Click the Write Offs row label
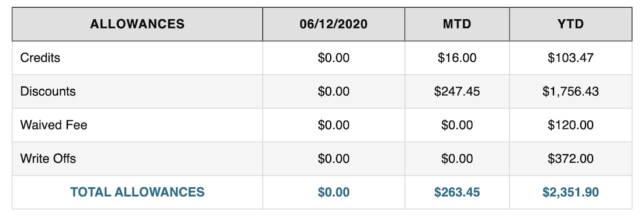The image size is (644, 216). (x=48, y=159)
